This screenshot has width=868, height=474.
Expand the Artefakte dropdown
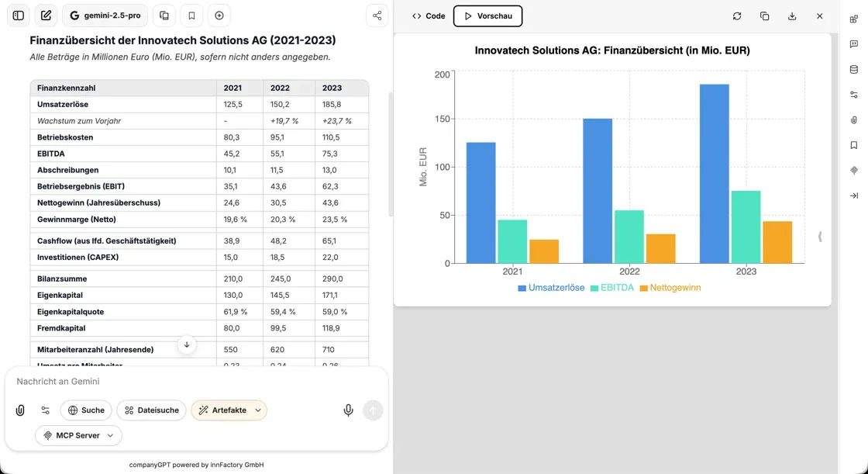coord(258,410)
